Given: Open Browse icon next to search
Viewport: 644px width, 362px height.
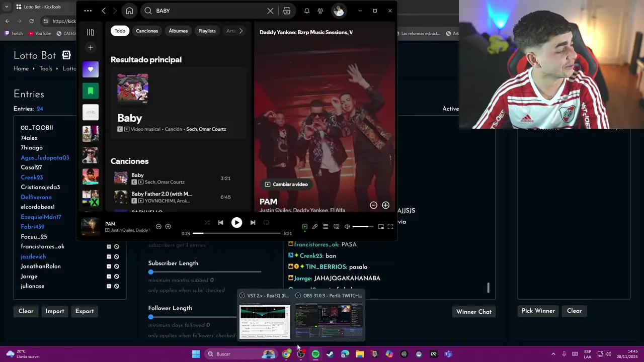Looking at the screenshot, I should click(287, 11).
